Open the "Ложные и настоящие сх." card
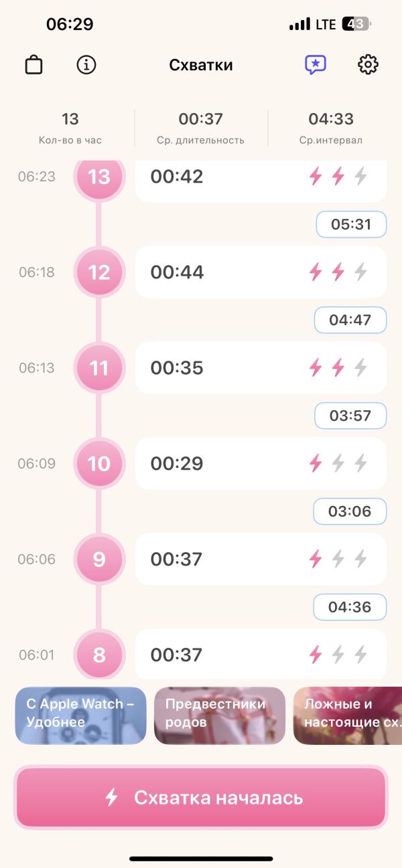The image size is (402, 868). (x=348, y=715)
